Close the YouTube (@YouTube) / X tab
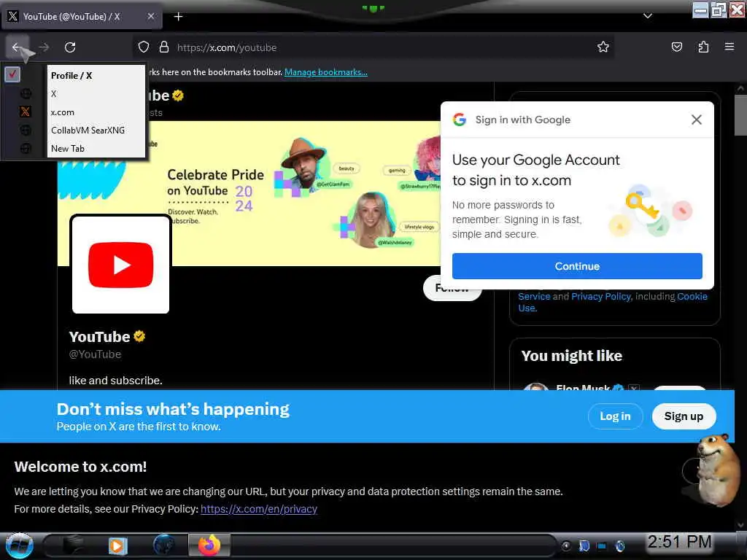 150,16
